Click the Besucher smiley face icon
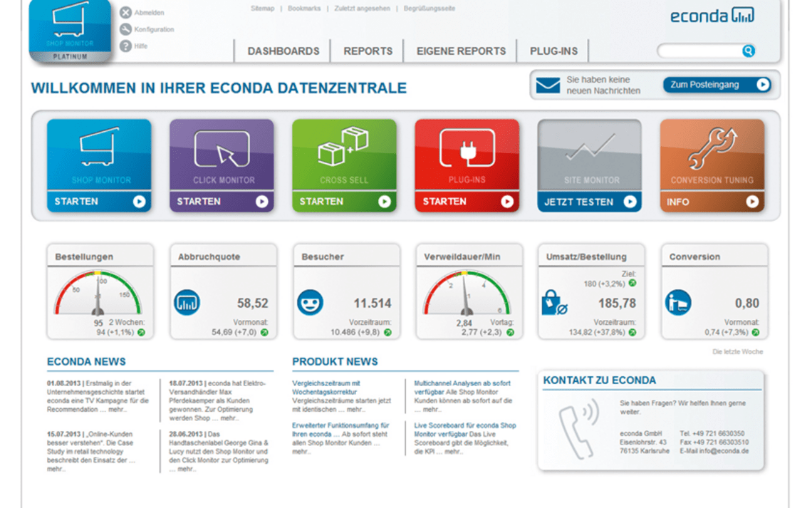 [x=310, y=303]
